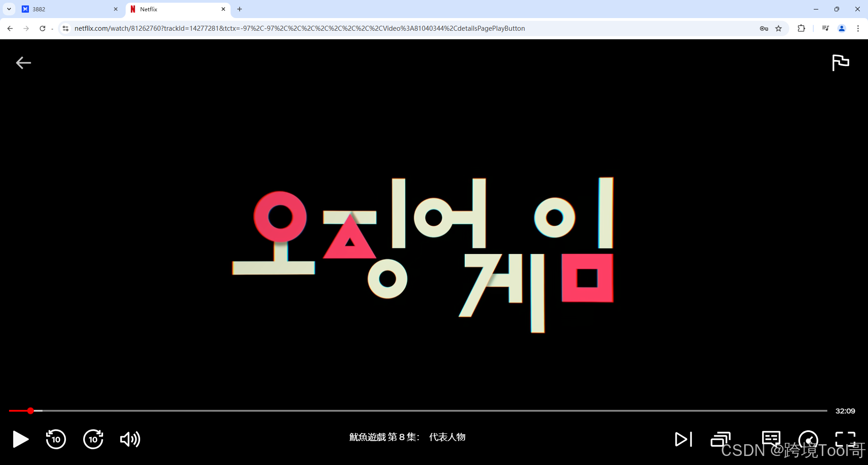Mute the volume speaker icon
This screenshot has width=868, height=465.
click(130, 439)
